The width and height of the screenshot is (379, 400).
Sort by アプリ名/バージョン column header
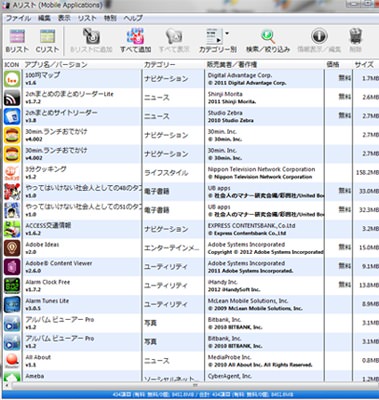(x=56, y=65)
